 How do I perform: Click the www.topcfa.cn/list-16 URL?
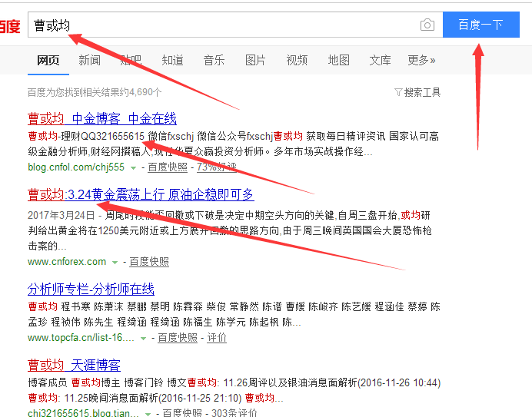click(x=81, y=338)
